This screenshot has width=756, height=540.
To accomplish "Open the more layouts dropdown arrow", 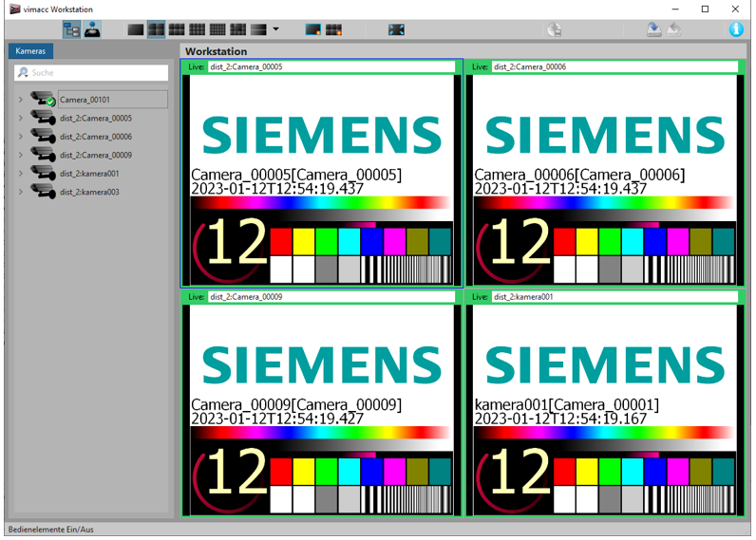I will [x=275, y=29].
